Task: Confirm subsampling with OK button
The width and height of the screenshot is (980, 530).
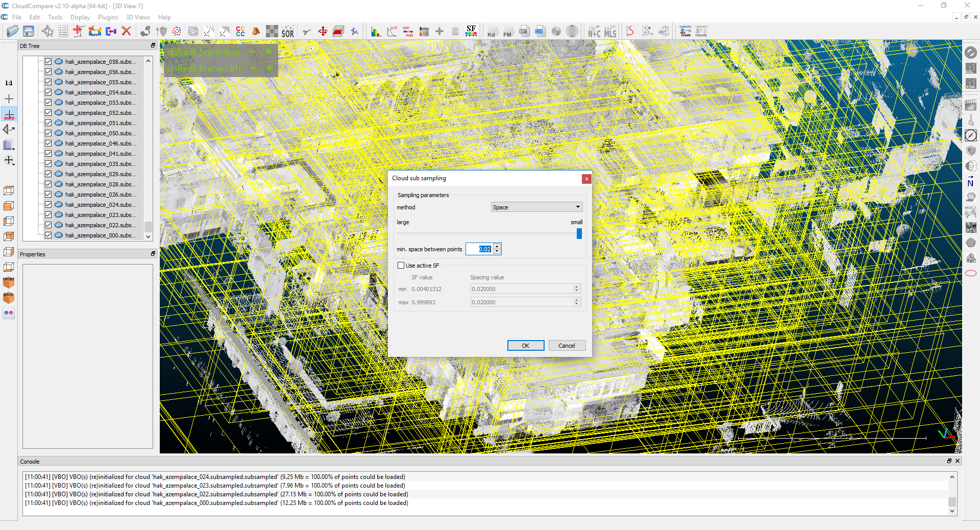Action: [526, 346]
